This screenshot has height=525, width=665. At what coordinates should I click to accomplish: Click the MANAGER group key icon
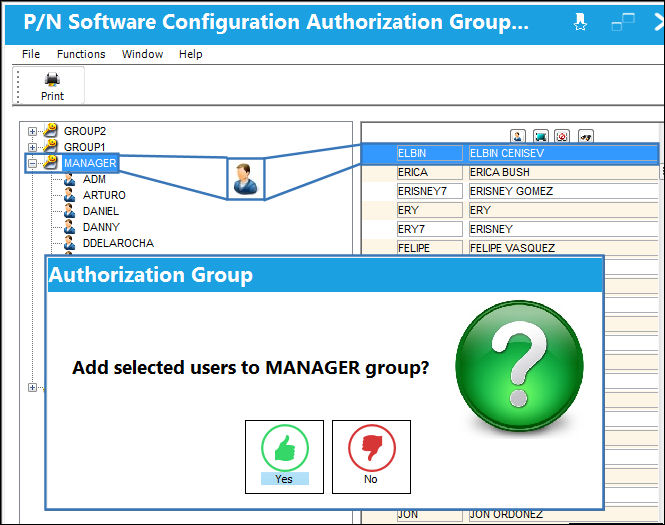(50, 162)
